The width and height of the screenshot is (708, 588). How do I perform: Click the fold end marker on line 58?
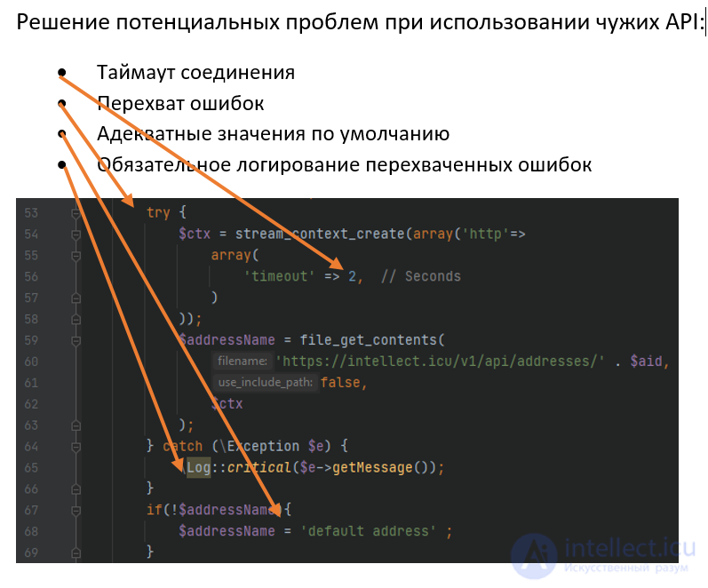(76, 319)
